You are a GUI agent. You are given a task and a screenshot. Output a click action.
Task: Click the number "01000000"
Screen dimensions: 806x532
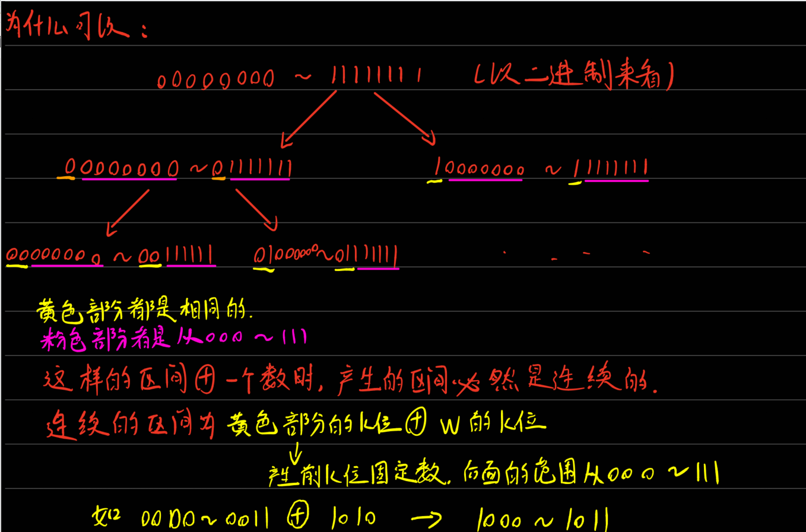point(285,255)
